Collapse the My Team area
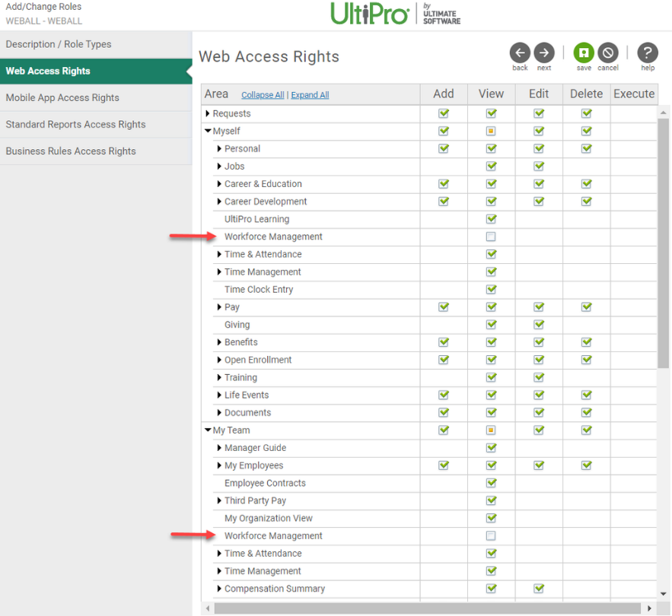This screenshot has height=616, width=672. [208, 430]
